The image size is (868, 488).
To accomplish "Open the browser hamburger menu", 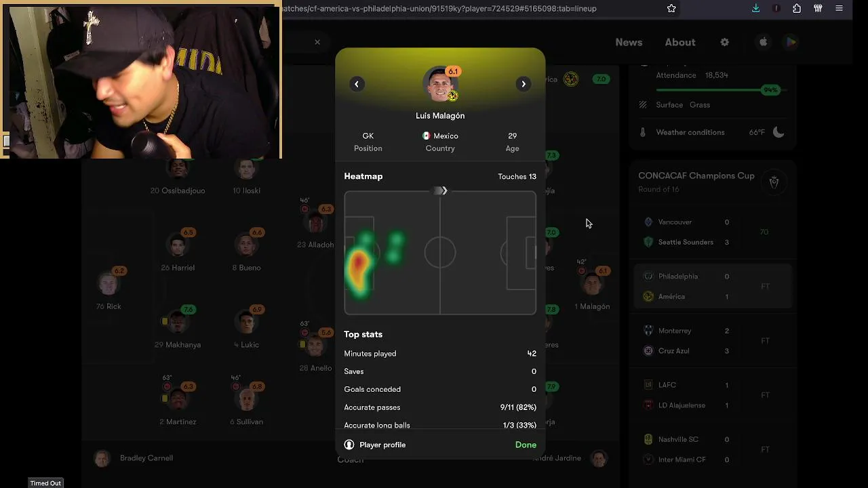I will coord(840,8).
